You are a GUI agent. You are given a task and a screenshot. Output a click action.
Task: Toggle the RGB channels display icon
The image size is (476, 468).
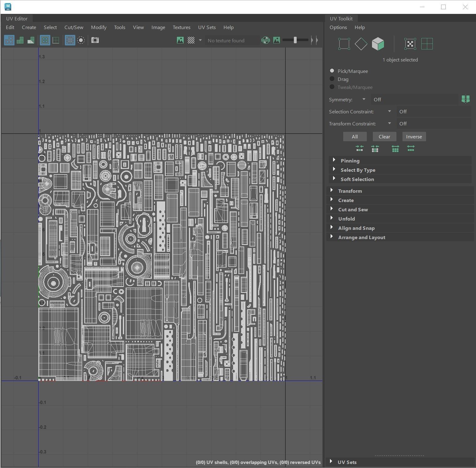[265, 40]
